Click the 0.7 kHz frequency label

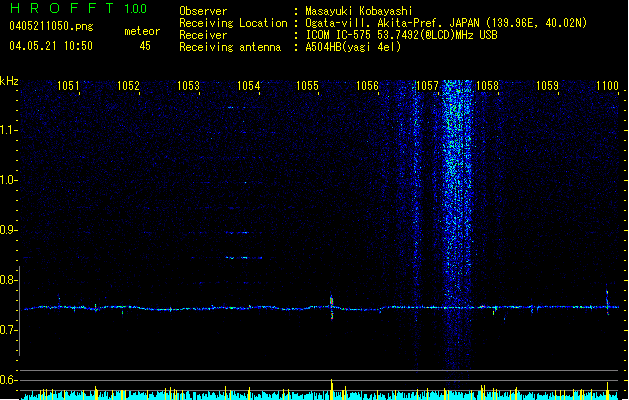[x=8, y=330]
